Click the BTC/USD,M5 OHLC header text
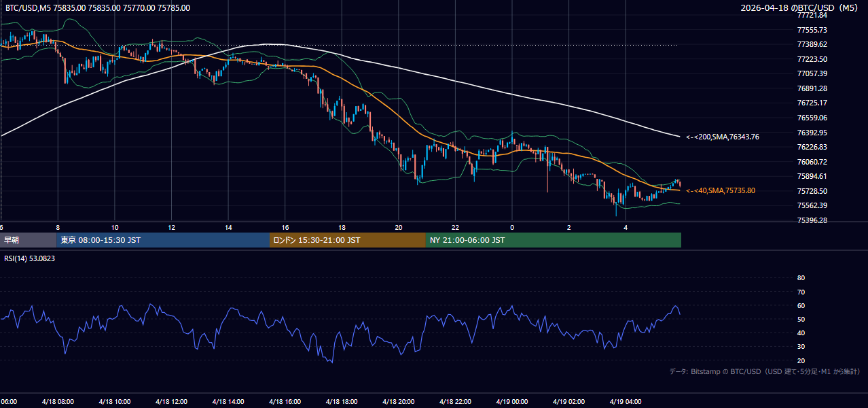Screen dimensions: 868x408 (x=98, y=8)
